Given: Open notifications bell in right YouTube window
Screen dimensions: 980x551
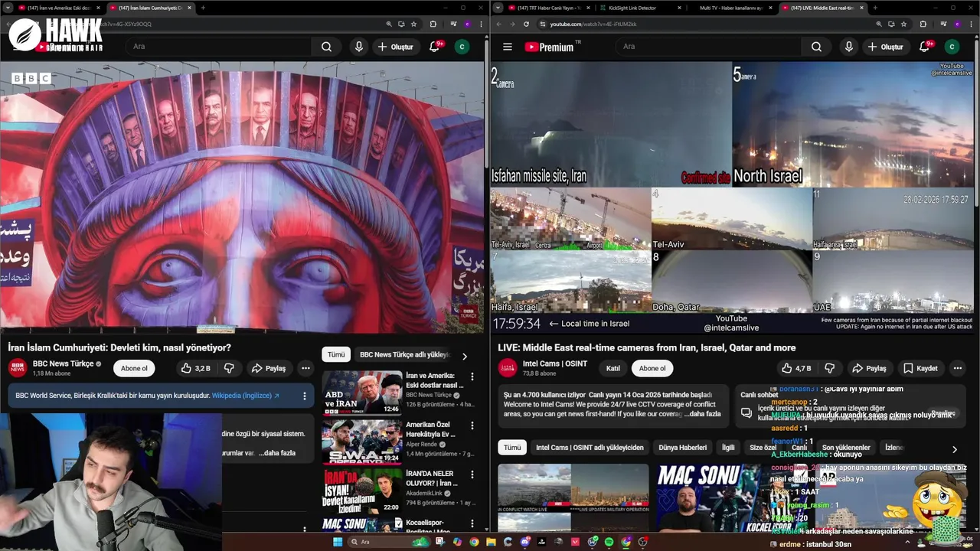Looking at the screenshot, I should click(x=924, y=47).
